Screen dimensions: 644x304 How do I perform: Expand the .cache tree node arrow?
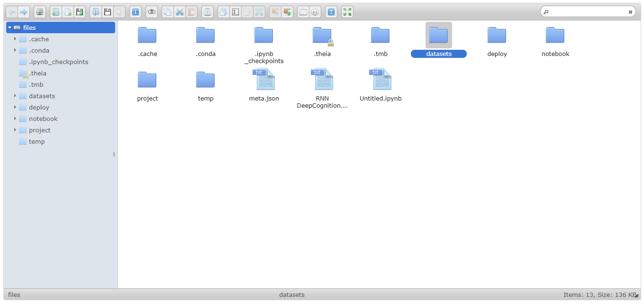point(15,39)
